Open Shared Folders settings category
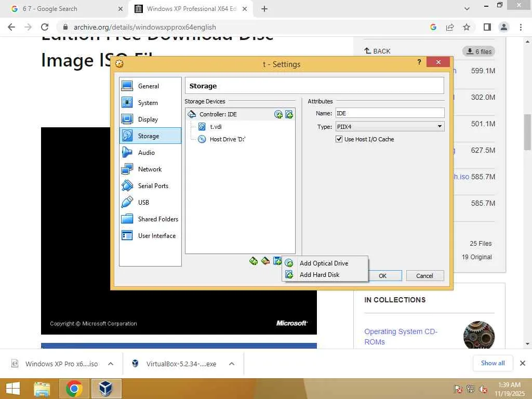This screenshot has height=399, width=532. coord(150,219)
